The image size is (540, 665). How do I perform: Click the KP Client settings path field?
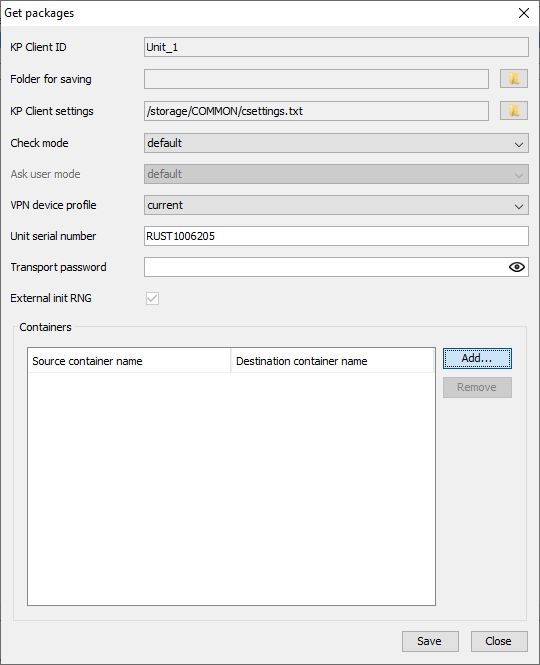click(x=316, y=111)
